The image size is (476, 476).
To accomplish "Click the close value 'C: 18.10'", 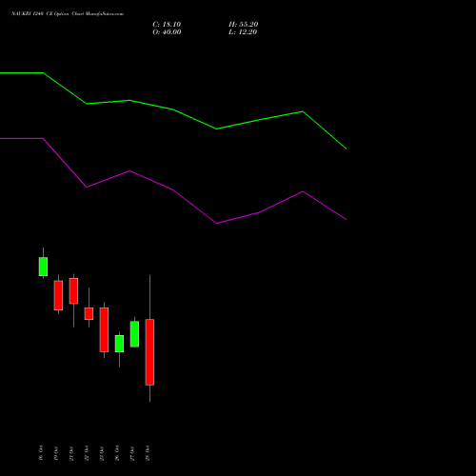I will [167, 25].
